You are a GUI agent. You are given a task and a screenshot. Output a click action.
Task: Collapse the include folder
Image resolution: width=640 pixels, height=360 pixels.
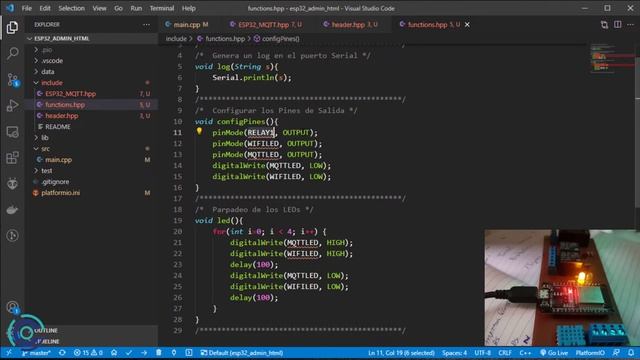pyautogui.click(x=52, y=83)
